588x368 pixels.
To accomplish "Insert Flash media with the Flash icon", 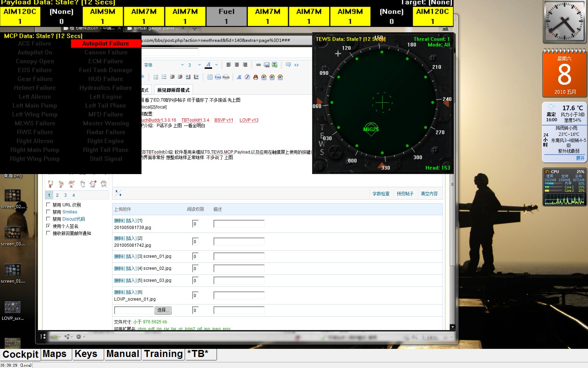I will pos(247,77).
